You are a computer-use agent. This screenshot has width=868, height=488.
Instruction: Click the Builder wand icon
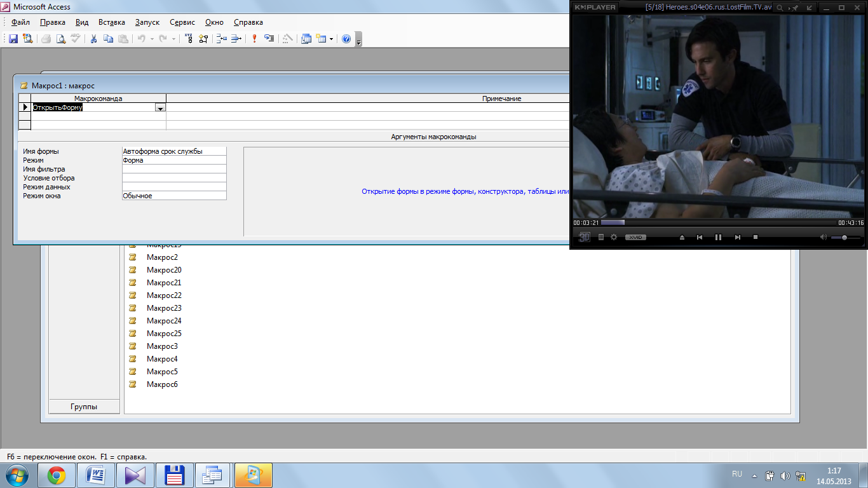(287, 39)
